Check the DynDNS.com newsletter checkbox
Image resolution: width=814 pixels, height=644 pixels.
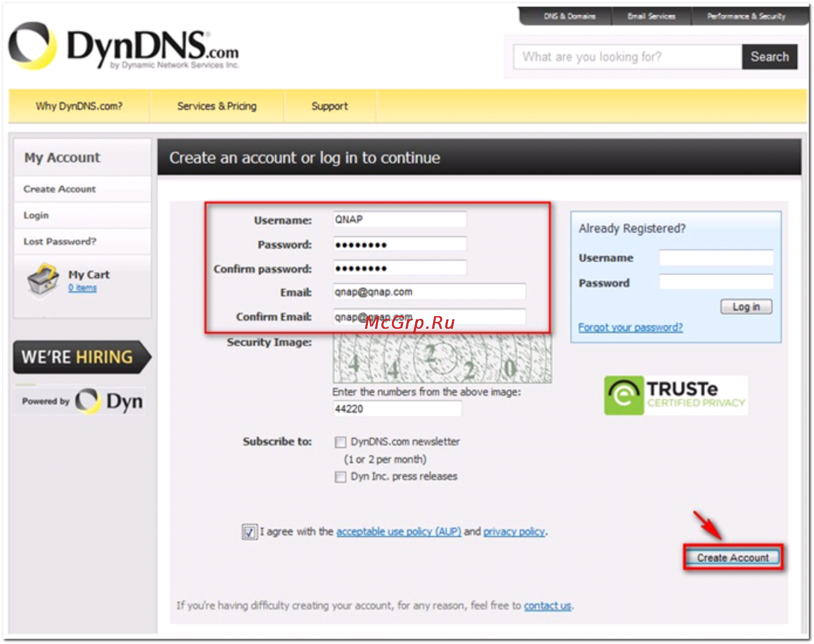coord(340,442)
